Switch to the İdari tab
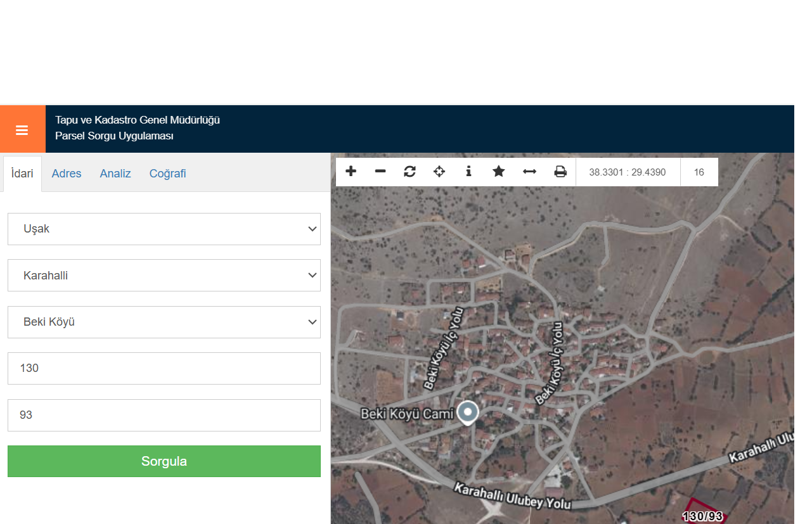812x524 pixels. point(22,174)
